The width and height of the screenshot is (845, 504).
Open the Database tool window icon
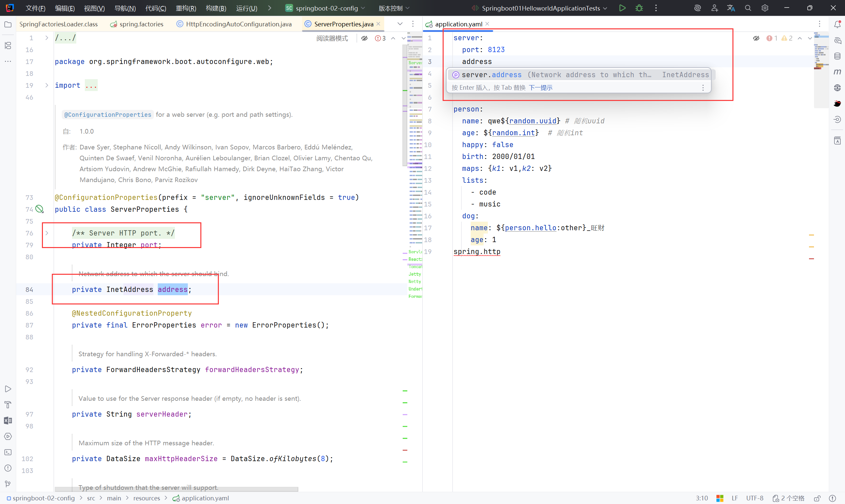coord(837,56)
